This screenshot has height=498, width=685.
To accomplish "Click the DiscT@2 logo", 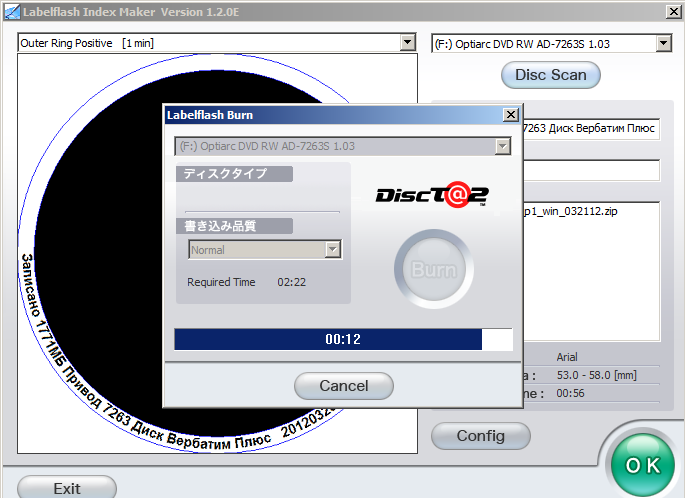I will click(x=432, y=194).
